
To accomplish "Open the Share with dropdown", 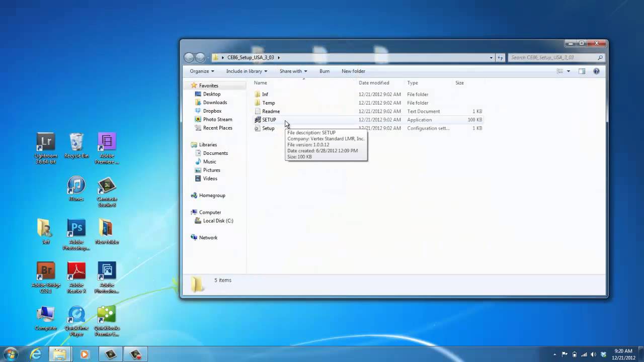I will tap(293, 71).
